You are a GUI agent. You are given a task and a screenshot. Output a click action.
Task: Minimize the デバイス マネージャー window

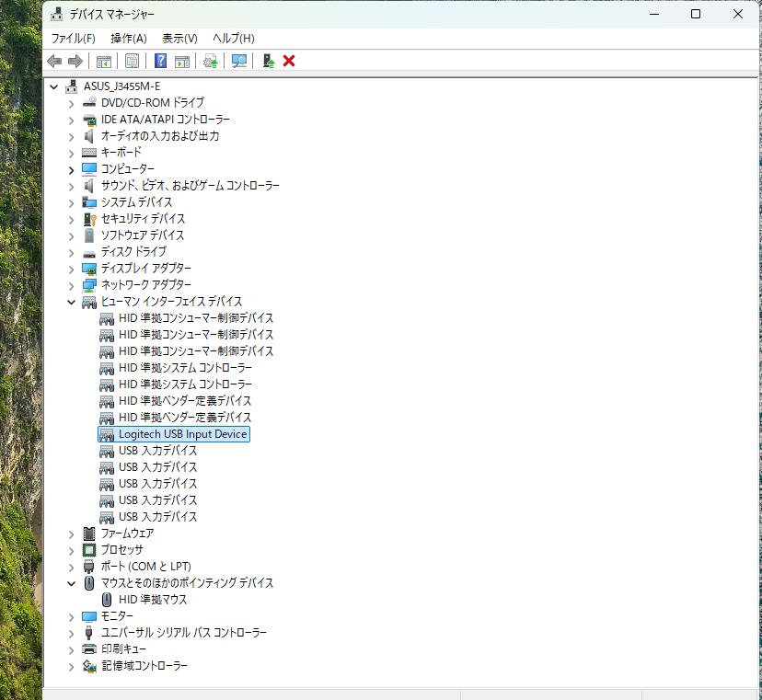[x=654, y=14]
